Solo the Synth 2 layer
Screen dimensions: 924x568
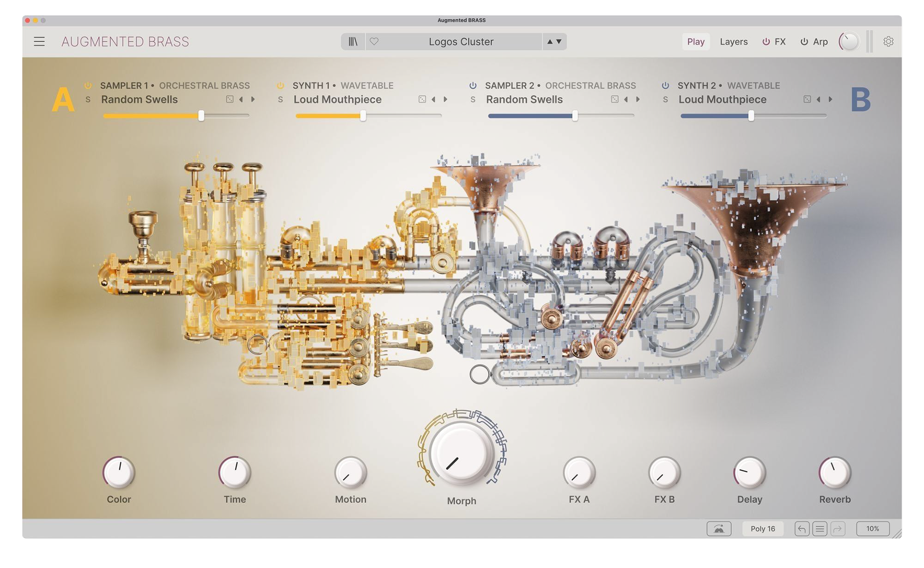coord(666,100)
